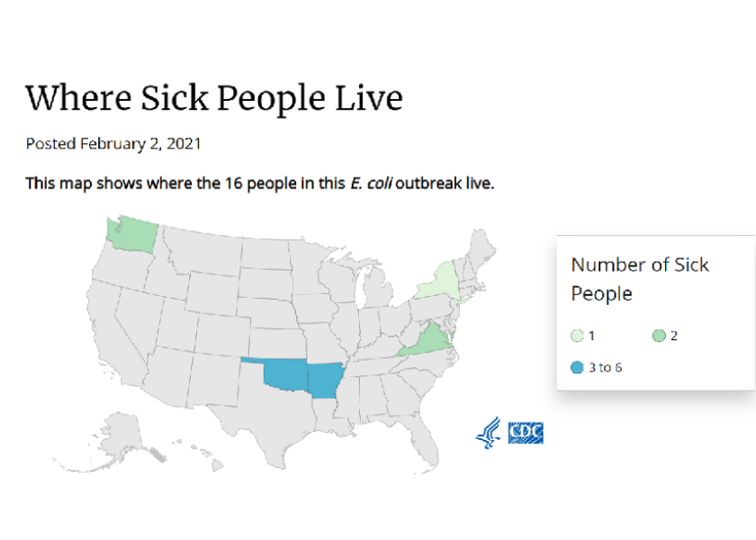Click New York state on the map
Viewport: 756px width, 540px height.
pyautogui.click(x=441, y=283)
